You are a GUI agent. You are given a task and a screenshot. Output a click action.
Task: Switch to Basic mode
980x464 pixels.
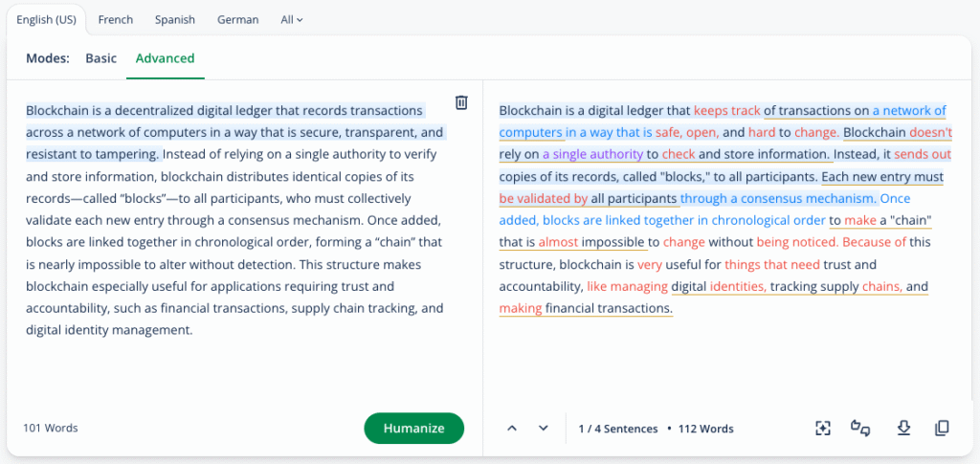[x=100, y=58]
